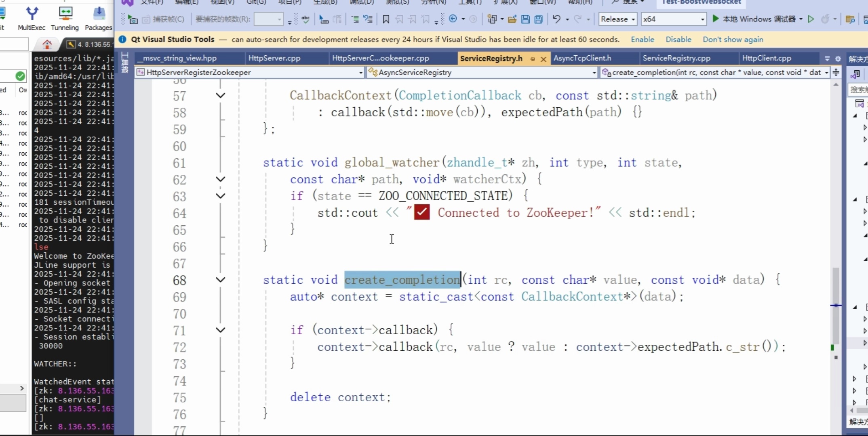
Task: Switch to MobaXterm home tab
Action: [47, 44]
